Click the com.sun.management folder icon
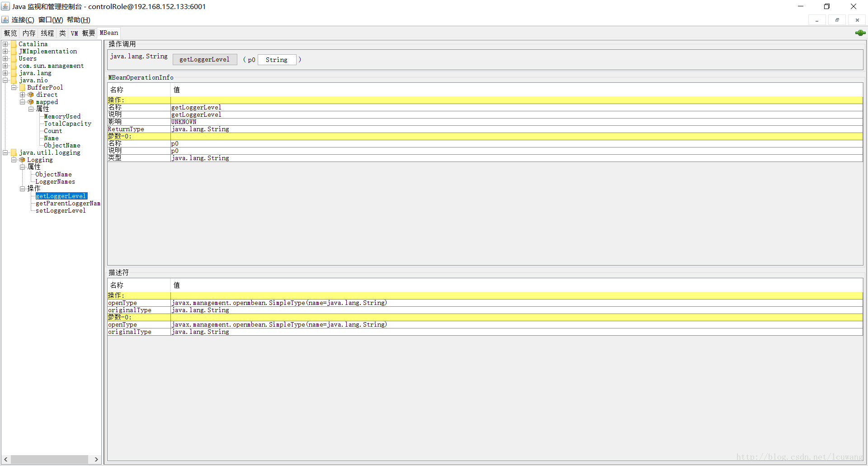The image size is (868, 466). tap(14, 66)
